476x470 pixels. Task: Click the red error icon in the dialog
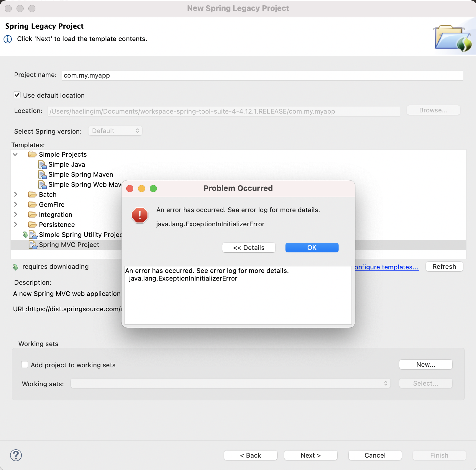140,215
